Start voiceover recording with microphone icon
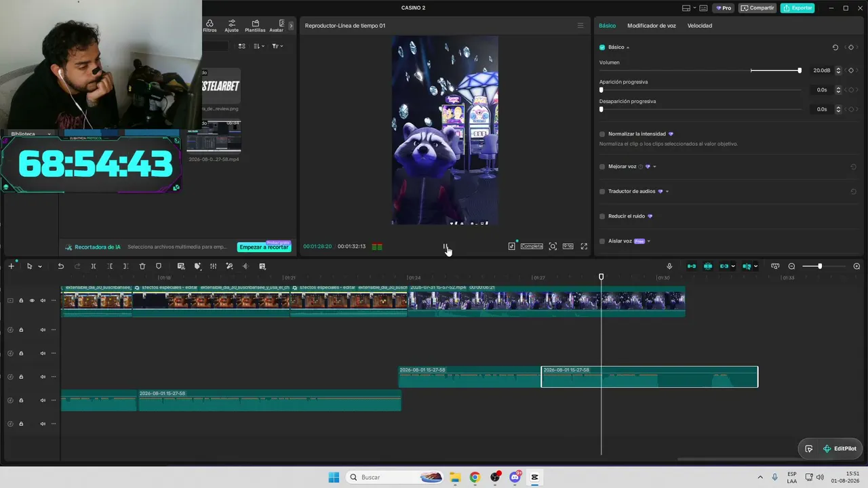 [669, 266]
